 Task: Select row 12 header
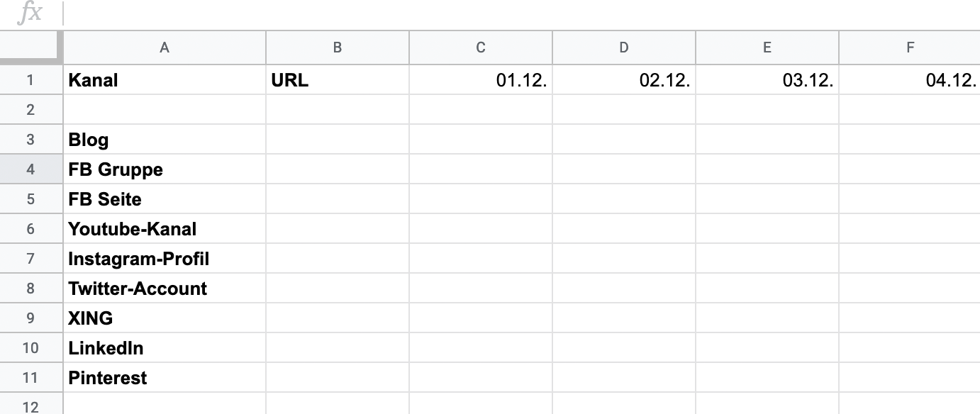click(30, 405)
